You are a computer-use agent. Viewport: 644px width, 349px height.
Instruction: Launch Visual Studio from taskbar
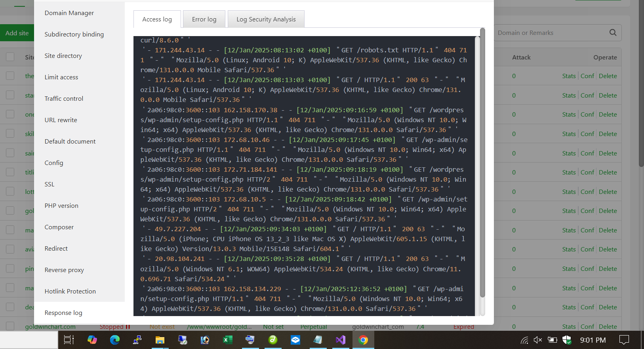[x=341, y=340]
